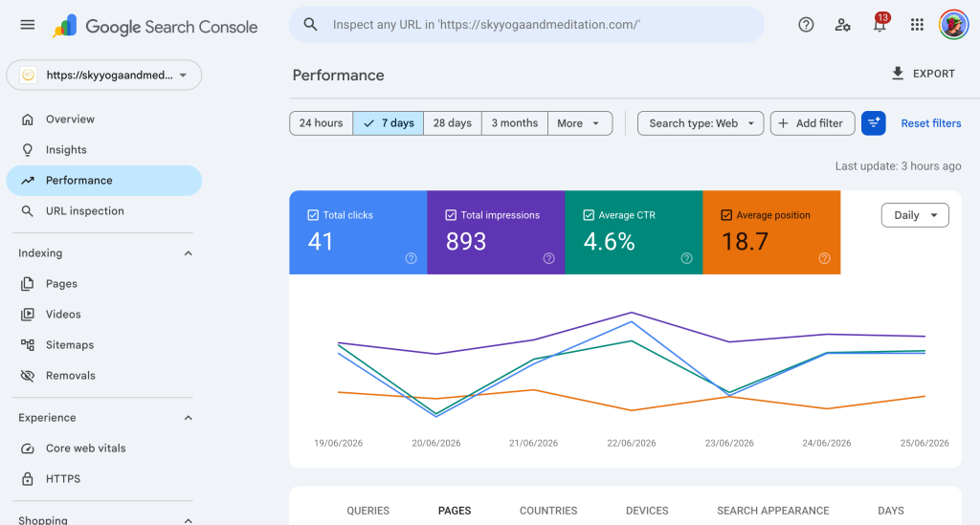Open the Insights sidebar item
The width and height of the screenshot is (980, 525).
pos(103,150)
